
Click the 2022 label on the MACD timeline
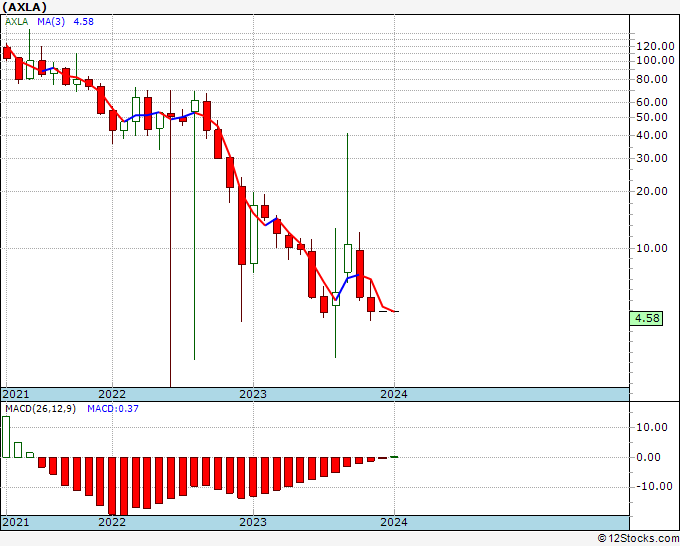112,522
